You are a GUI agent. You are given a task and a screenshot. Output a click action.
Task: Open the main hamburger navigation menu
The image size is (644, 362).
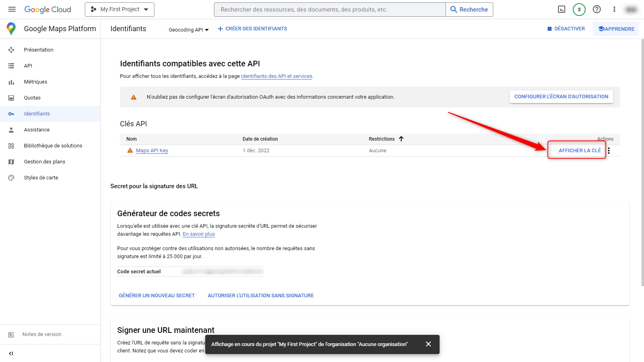point(12,9)
